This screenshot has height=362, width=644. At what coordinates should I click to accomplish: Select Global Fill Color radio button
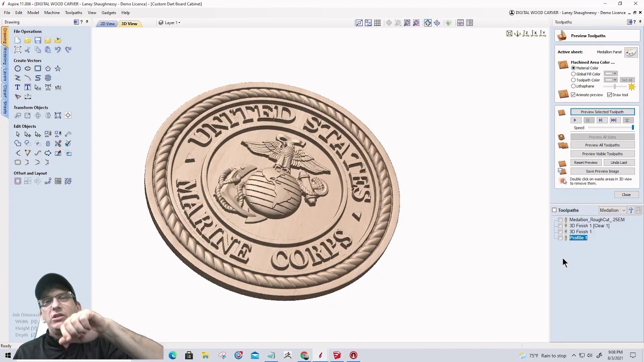tap(573, 74)
